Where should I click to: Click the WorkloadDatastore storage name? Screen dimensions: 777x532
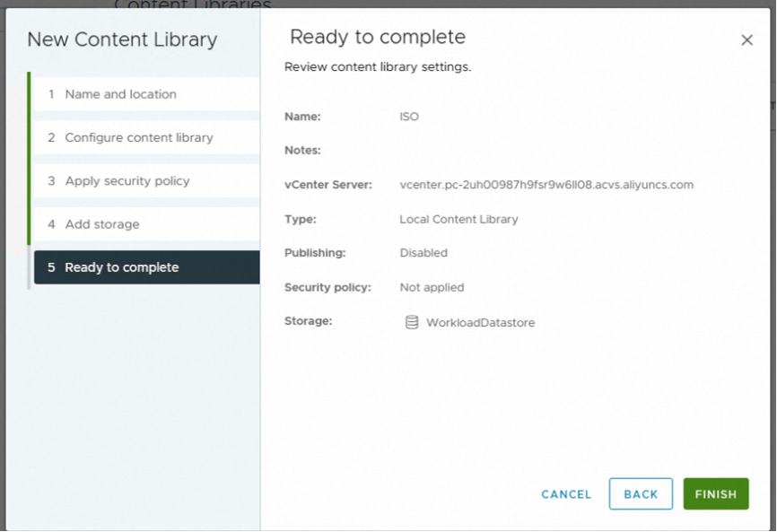click(480, 323)
